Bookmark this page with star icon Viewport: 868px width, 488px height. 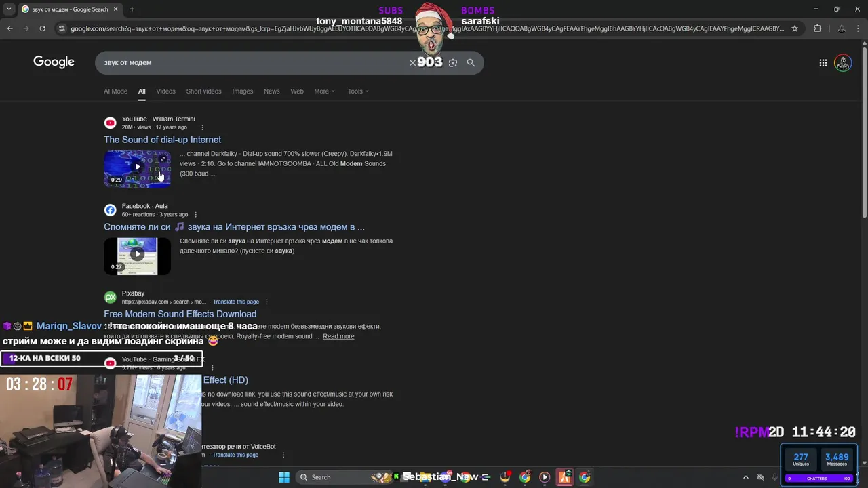click(x=795, y=28)
